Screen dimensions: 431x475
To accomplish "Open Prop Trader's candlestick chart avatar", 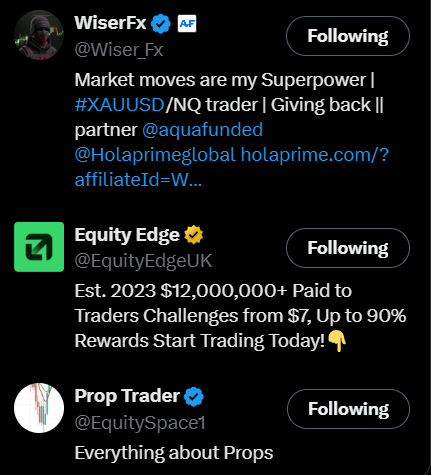I will pyautogui.click(x=39, y=408).
